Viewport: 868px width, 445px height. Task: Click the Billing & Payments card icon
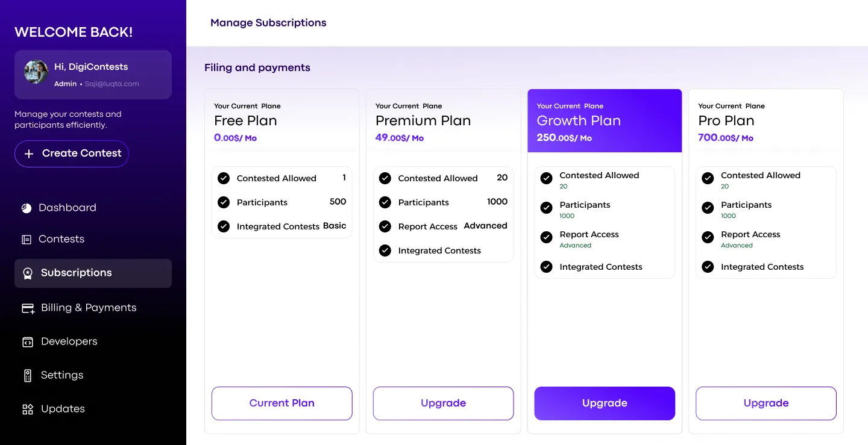point(28,308)
